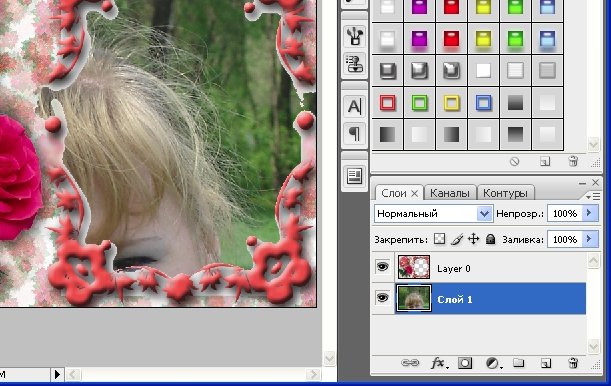Screen dimensions: 611x386
Task: Create new adjustment layer icon
Action: tap(493, 363)
